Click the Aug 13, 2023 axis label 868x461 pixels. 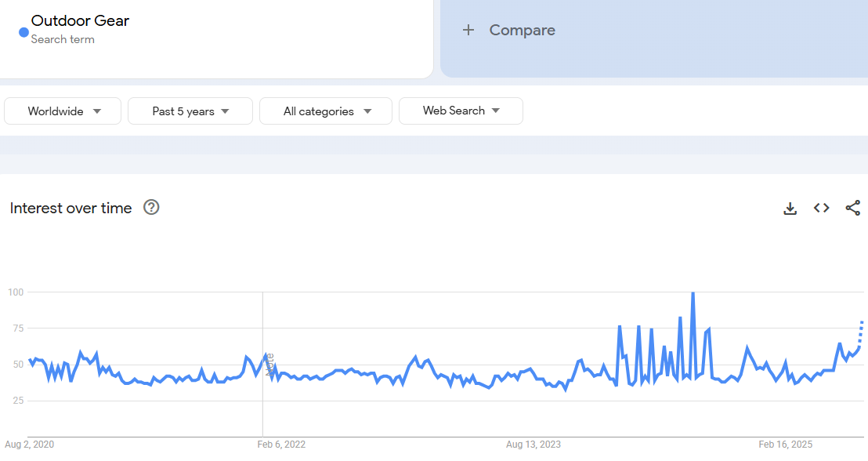pyautogui.click(x=533, y=445)
